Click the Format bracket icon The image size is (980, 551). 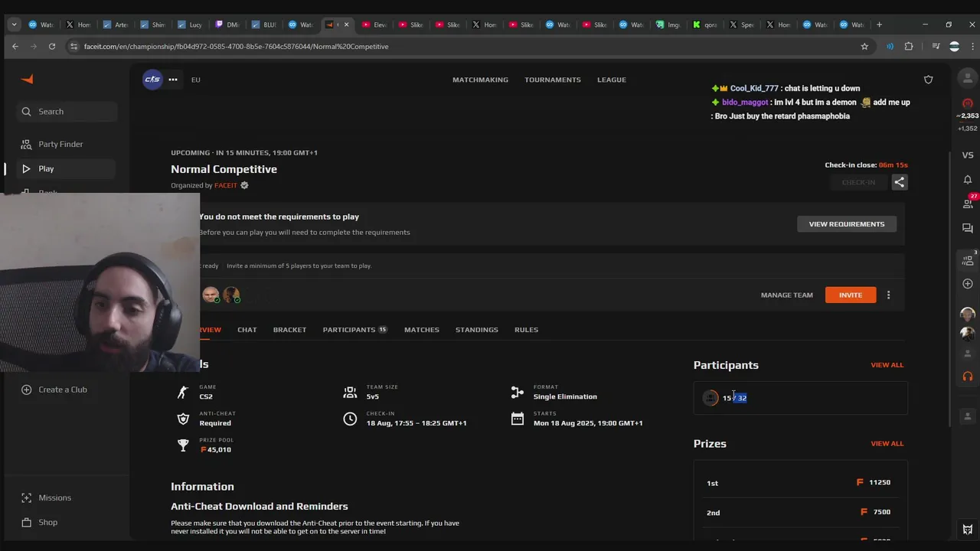518,392
